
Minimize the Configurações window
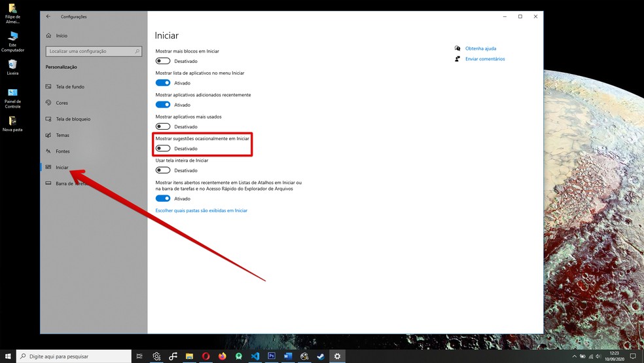(505, 16)
